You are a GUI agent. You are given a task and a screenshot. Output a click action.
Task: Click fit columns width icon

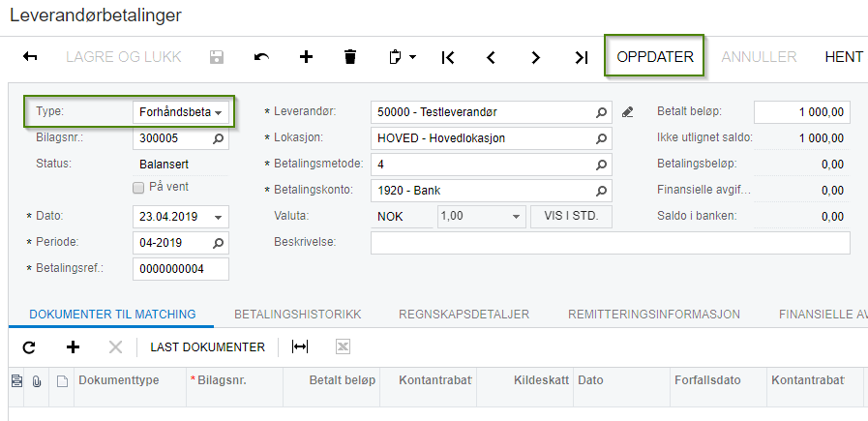click(299, 347)
